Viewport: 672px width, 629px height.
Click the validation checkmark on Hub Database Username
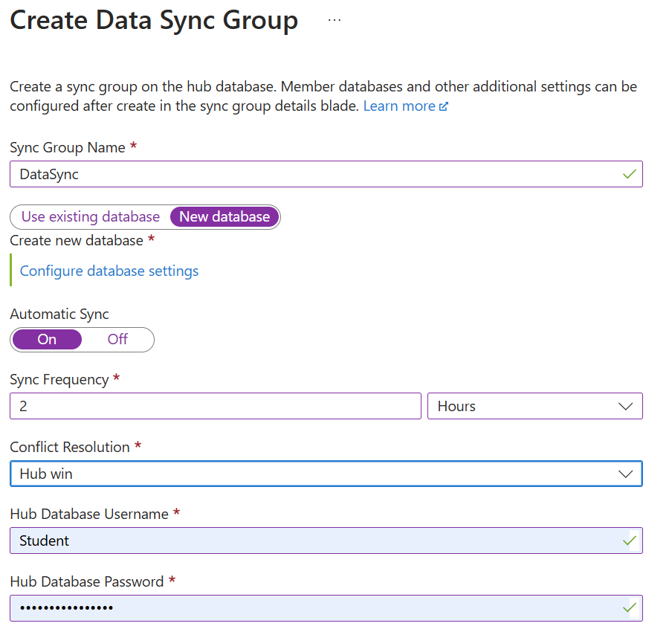(631, 541)
